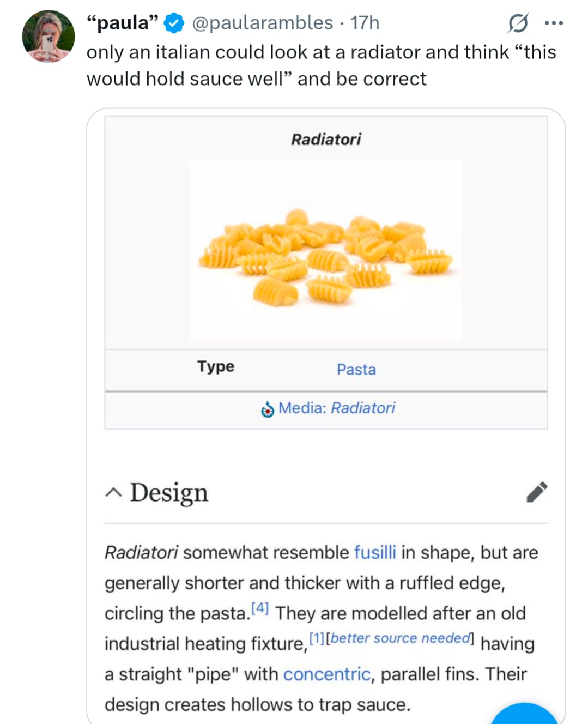Image resolution: width=588 pixels, height=724 pixels.
Task: Click the 17h tweet timestamp
Action: pos(365,23)
